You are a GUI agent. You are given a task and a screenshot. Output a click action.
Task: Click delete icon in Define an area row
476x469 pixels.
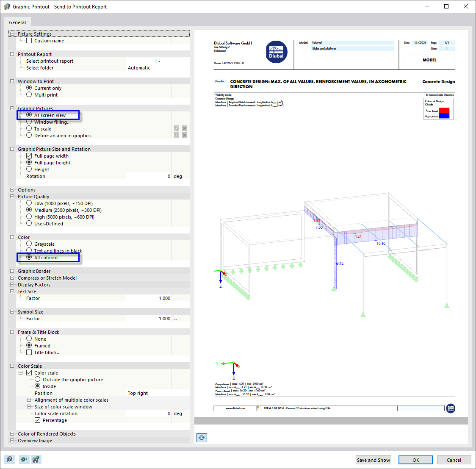tap(185, 135)
